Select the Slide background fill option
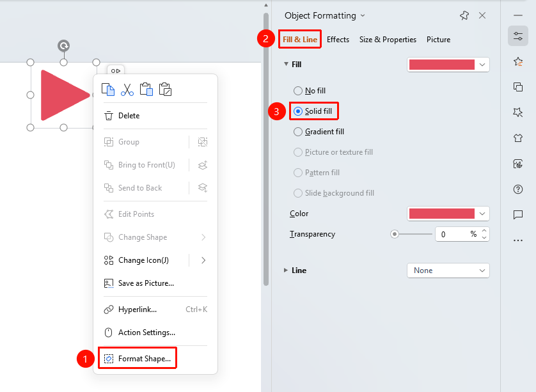Viewport: 536px width, 392px height. coord(334,193)
